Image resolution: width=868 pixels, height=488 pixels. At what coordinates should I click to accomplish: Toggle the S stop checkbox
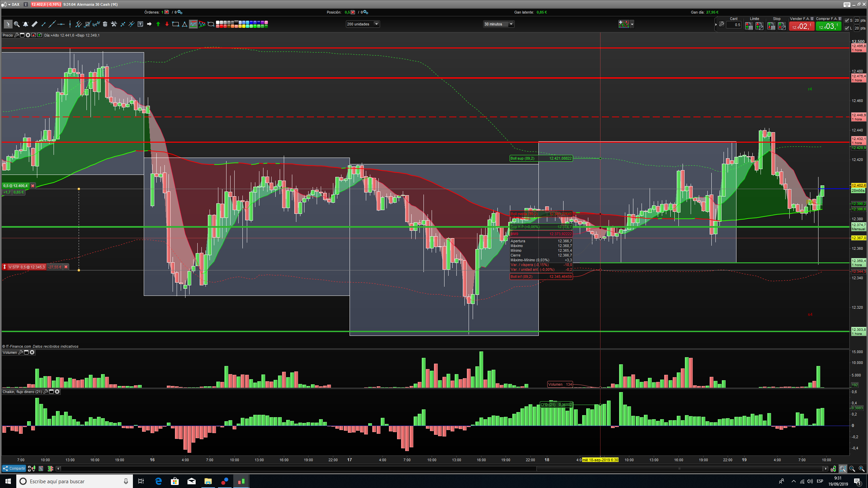tap(847, 20)
